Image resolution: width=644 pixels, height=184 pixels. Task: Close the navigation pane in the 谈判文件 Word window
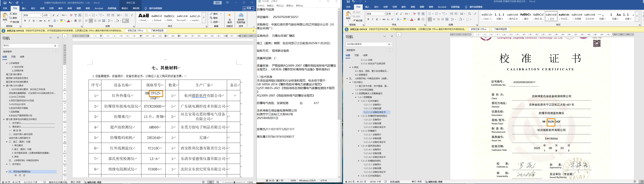58,38
